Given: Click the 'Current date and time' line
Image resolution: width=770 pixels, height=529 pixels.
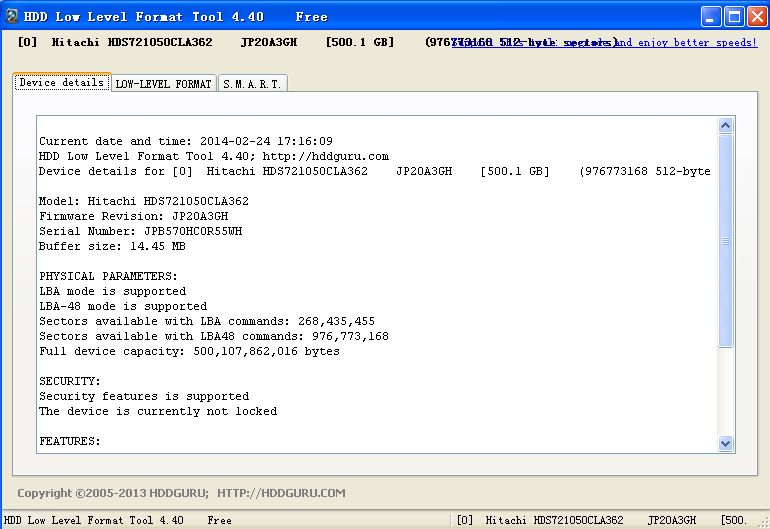Looking at the screenshot, I should point(186,141).
